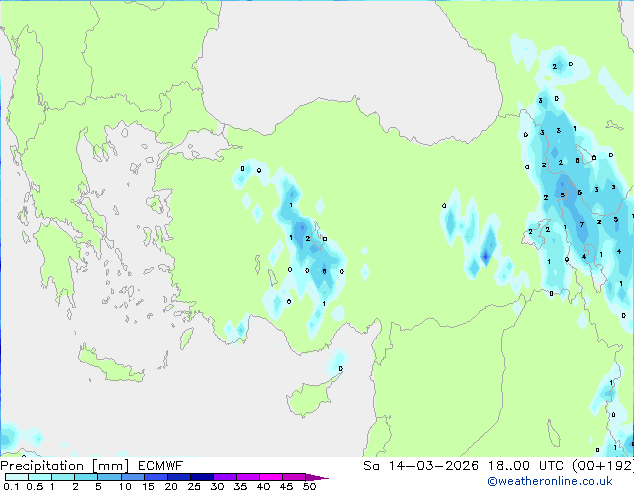Click the '40' legend scale label
The height and width of the screenshot is (490, 634).
click(x=263, y=486)
